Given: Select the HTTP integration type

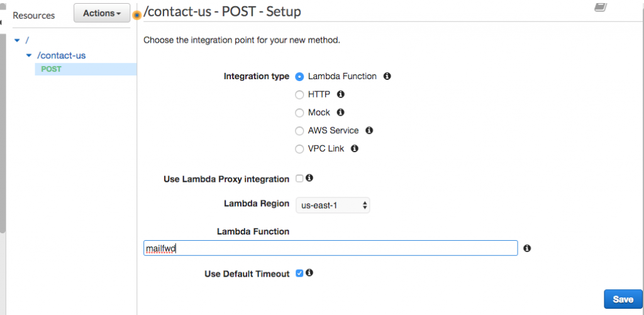Looking at the screenshot, I should coord(299,95).
